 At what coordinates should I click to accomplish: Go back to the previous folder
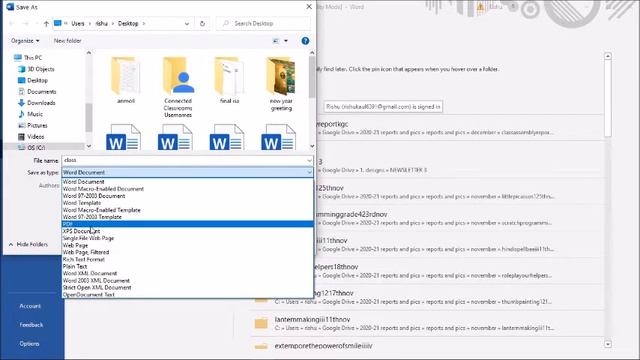point(12,24)
